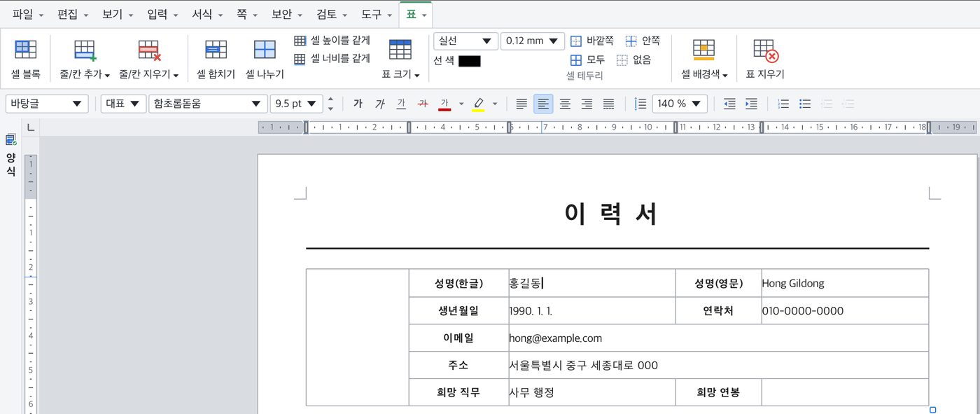Toggle italic 가 formatting
The width and height of the screenshot is (980, 414).
pyautogui.click(x=379, y=104)
